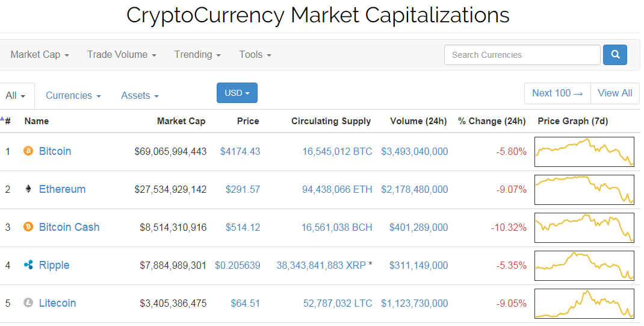Open Bitcoin's 7-day price graph

click(x=584, y=152)
